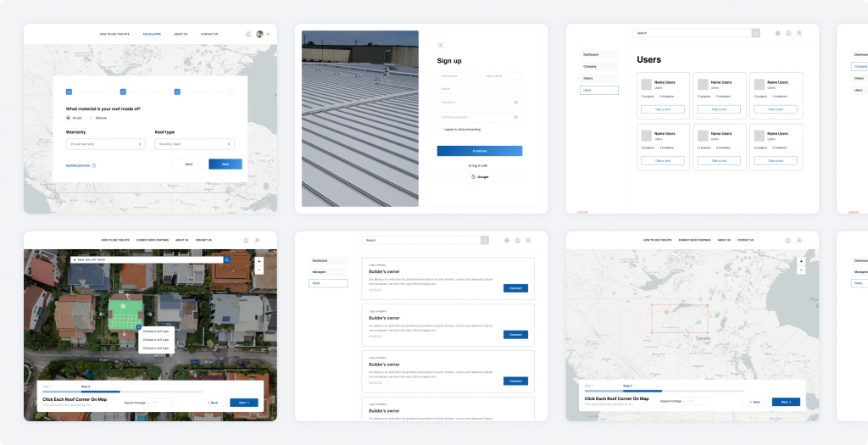Choose first roof type option in popup menu
This screenshot has height=445, width=868.
point(156,331)
